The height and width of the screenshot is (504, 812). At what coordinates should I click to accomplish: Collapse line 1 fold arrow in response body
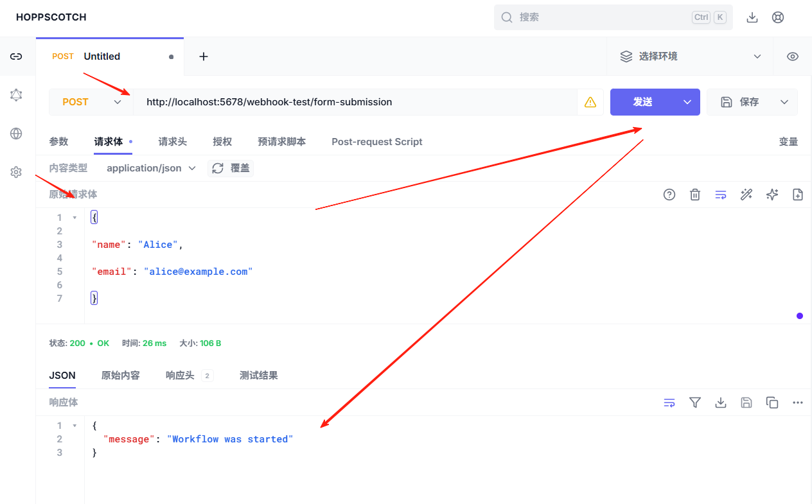[75, 426]
